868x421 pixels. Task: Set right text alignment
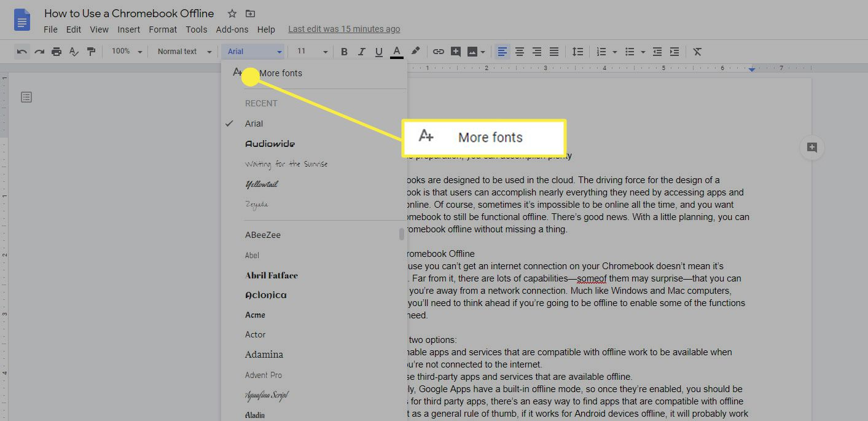pos(537,52)
